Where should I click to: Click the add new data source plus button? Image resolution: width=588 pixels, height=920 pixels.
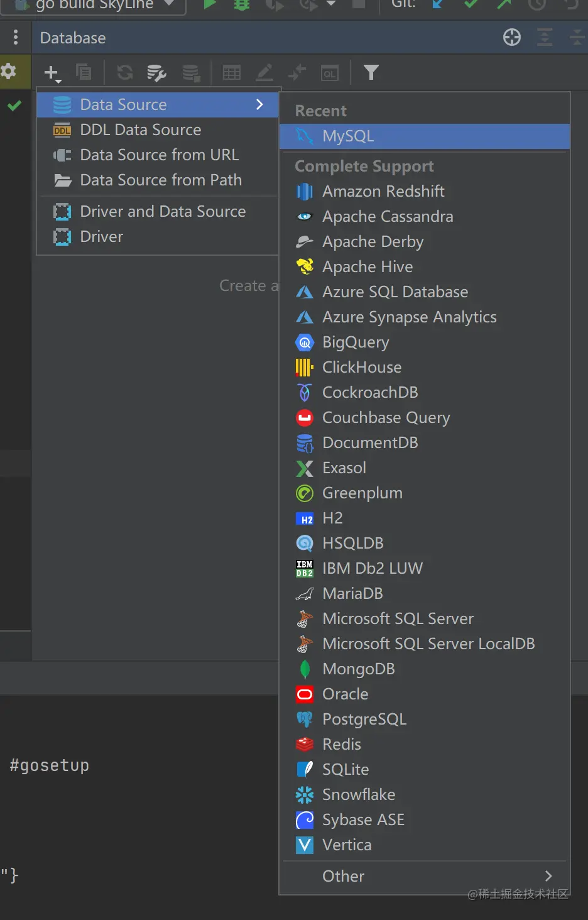(x=52, y=73)
